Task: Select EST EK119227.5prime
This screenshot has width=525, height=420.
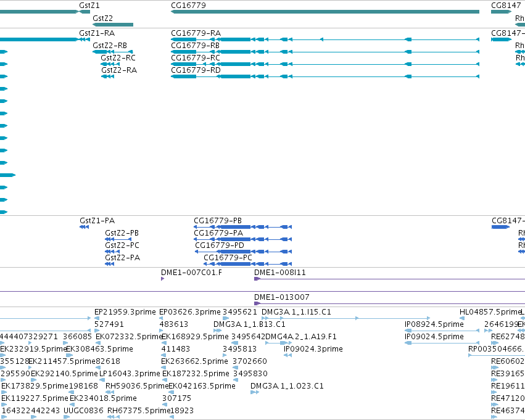Action: (x=35, y=398)
